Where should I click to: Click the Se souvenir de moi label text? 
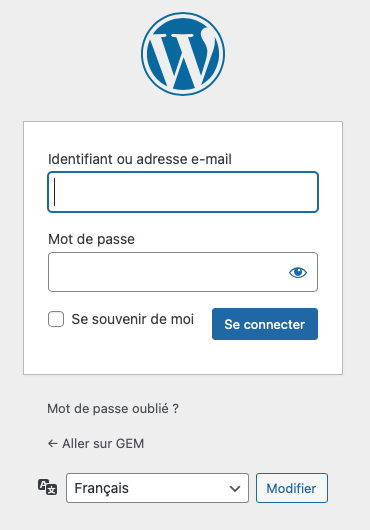pos(132,319)
